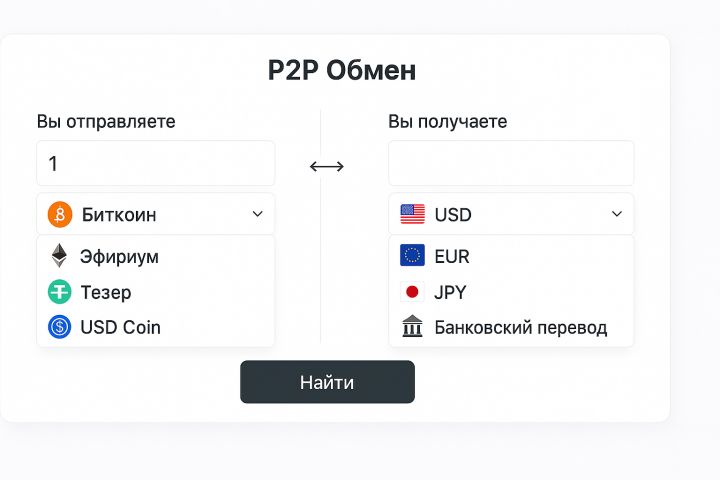720x480 pixels.
Task: Expand the Биткоин dropdown chevron
Action: (257, 214)
